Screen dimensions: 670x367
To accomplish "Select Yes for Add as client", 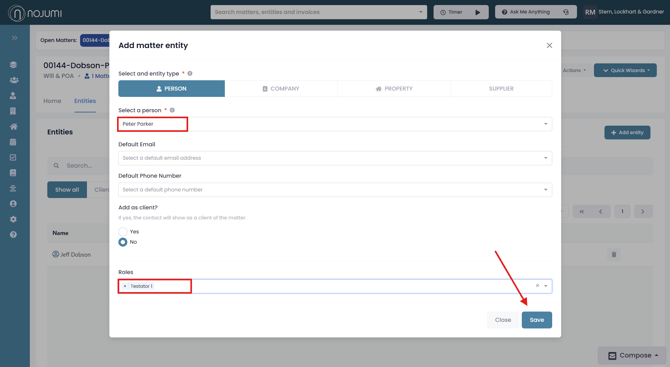I will pyautogui.click(x=123, y=232).
